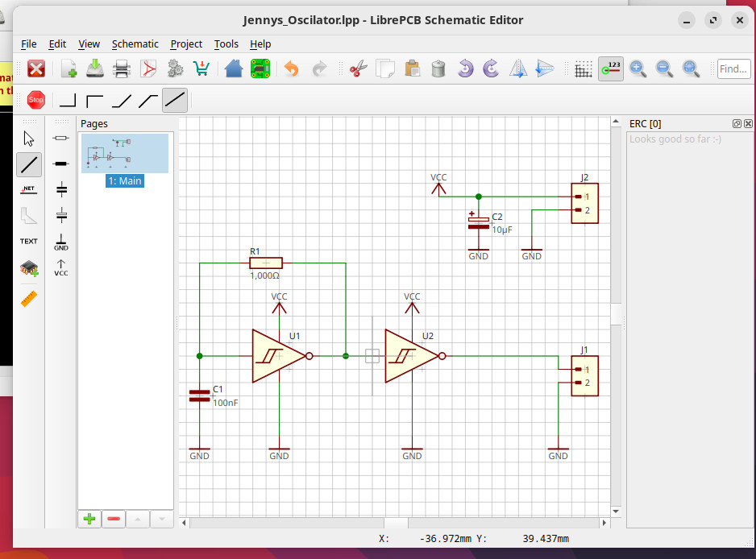Open the add component tool
This screenshot has height=559, width=756.
(x=29, y=269)
